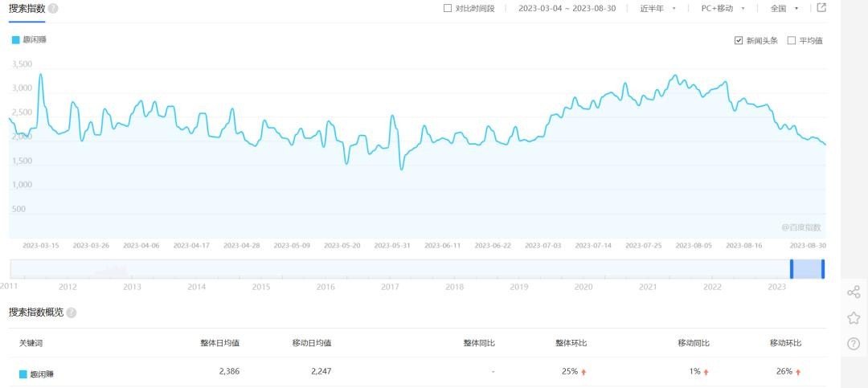Click year 2017 on the timeline overview
868x388 pixels.
point(390,287)
